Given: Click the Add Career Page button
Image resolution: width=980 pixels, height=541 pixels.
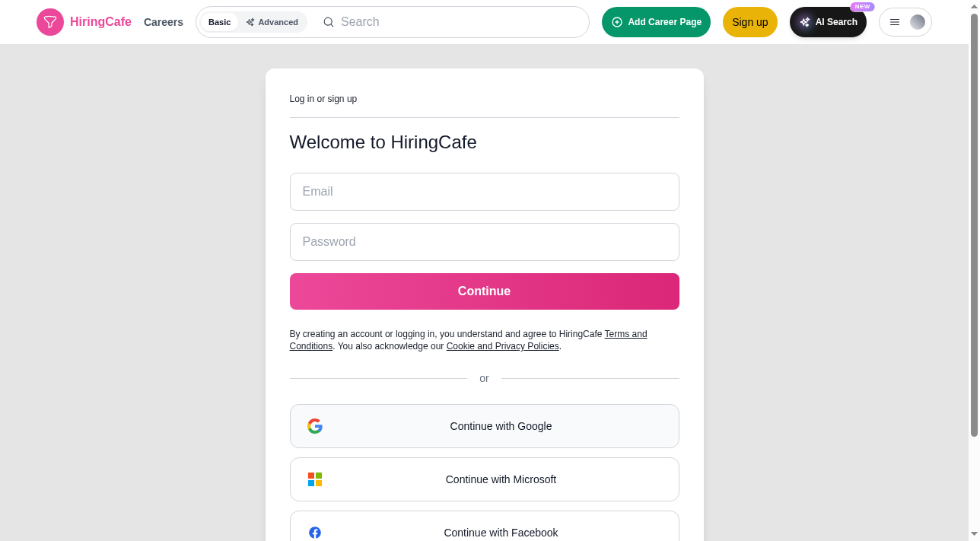Looking at the screenshot, I should [x=656, y=22].
